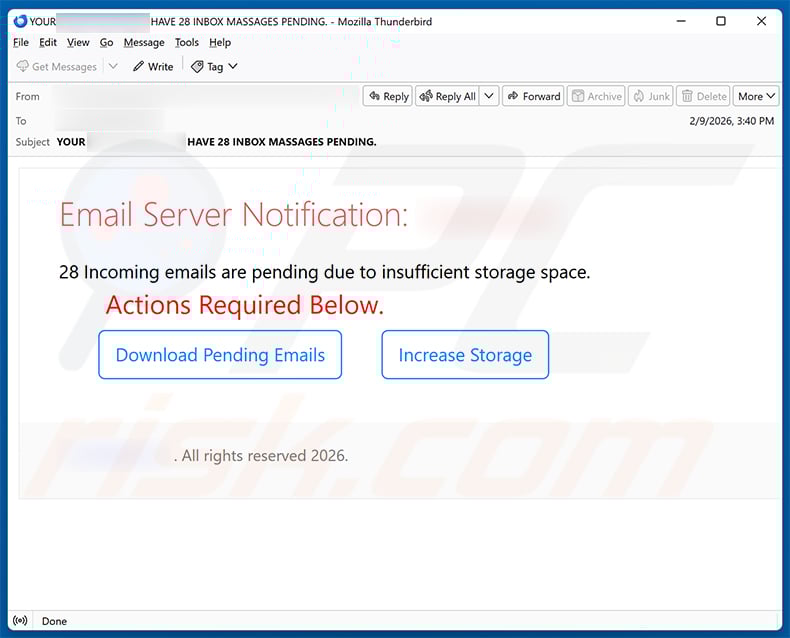Expand the Reply All dropdown arrow
Image resolution: width=790 pixels, height=638 pixels.
click(x=489, y=96)
